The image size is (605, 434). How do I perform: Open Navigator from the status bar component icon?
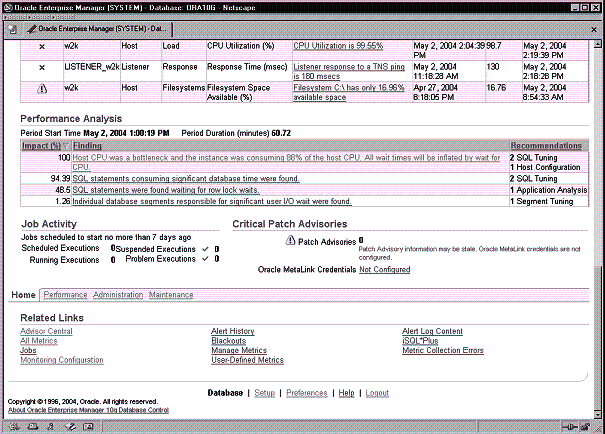pyautogui.click(x=14, y=427)
